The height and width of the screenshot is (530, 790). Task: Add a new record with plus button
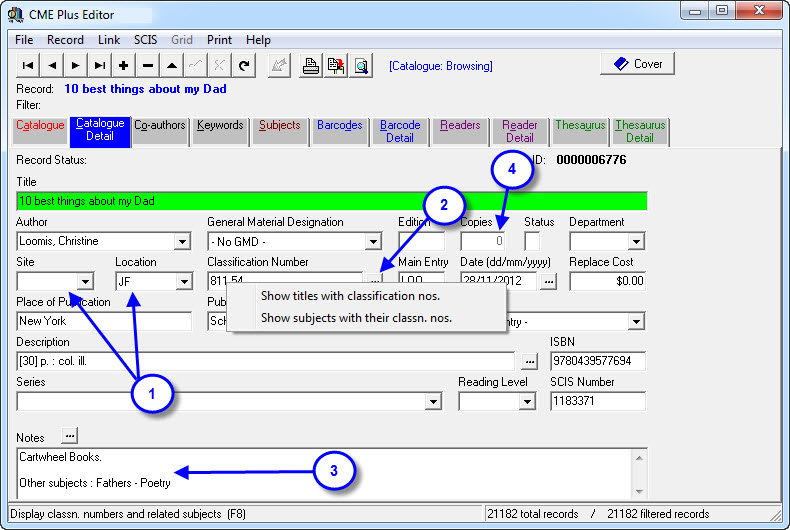point(124,66)
